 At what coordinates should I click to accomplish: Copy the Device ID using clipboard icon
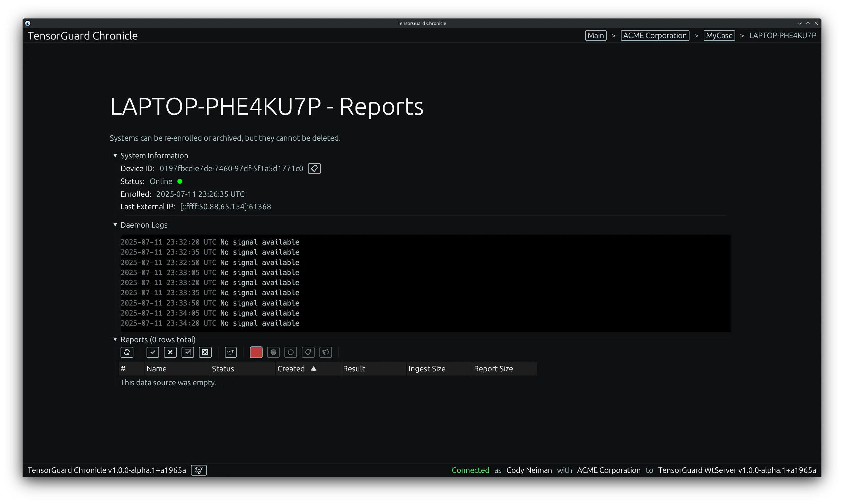pyautogui.click(x=314, y=168)
